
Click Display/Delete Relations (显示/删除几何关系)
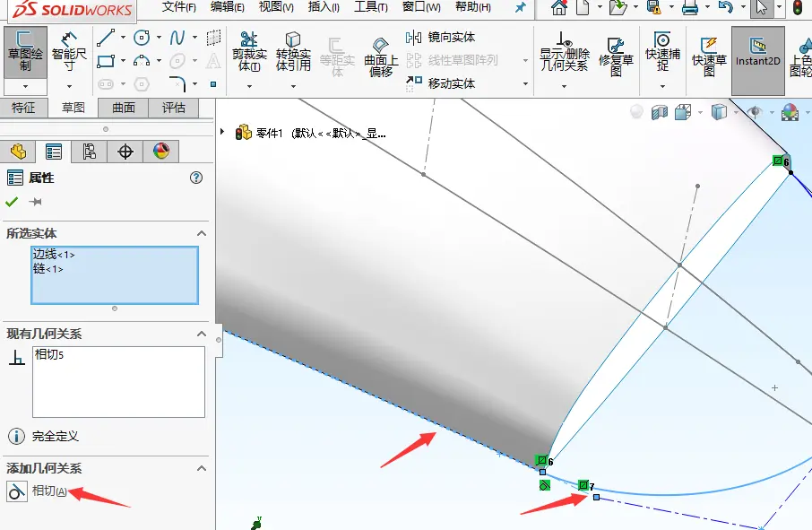(x=564, y=52)
